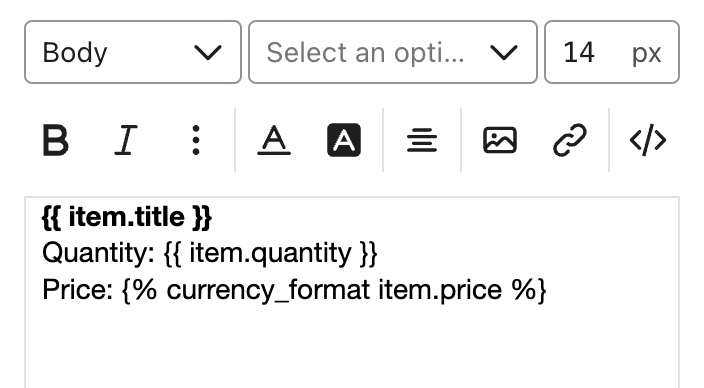The width and height of the screenshot is (704, 388).
Task: Click the Price currency_format line
Action: pyautogui.click(x=294, y=290)
